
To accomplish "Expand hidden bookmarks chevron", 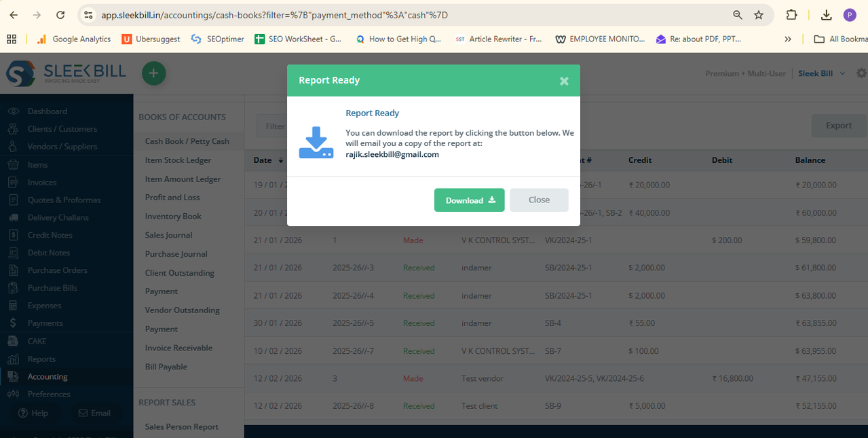I will tap(787, 39).
